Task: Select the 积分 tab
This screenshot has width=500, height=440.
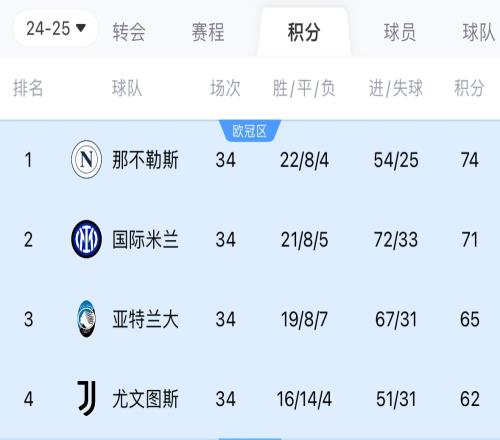Action: point(304,32)
